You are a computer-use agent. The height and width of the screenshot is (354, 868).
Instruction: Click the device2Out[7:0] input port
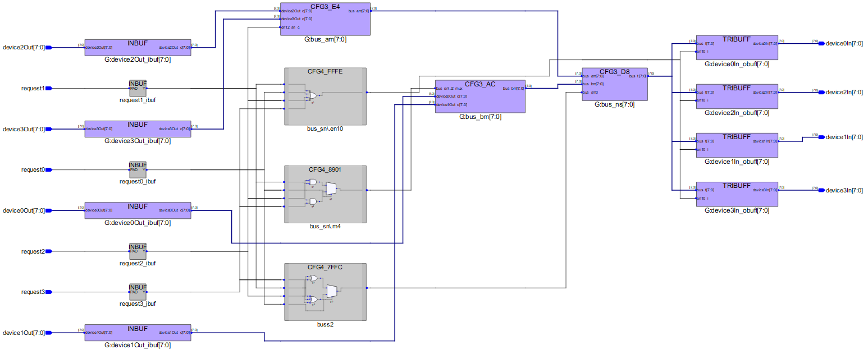[x=26, y=47]
